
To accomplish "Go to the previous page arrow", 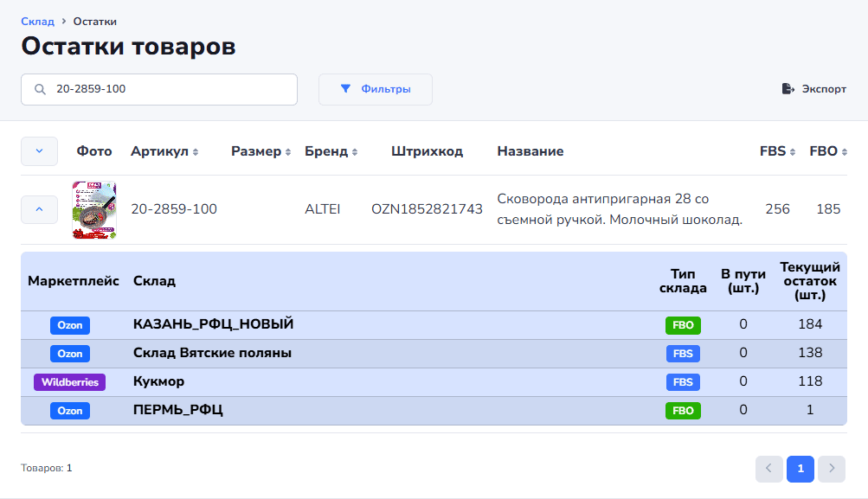I will tap(768, 469).
